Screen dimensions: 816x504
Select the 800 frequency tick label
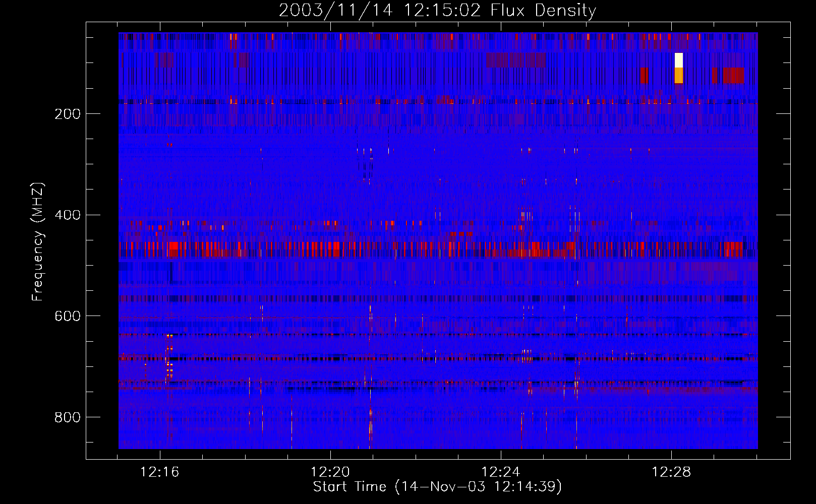[68, 417]
